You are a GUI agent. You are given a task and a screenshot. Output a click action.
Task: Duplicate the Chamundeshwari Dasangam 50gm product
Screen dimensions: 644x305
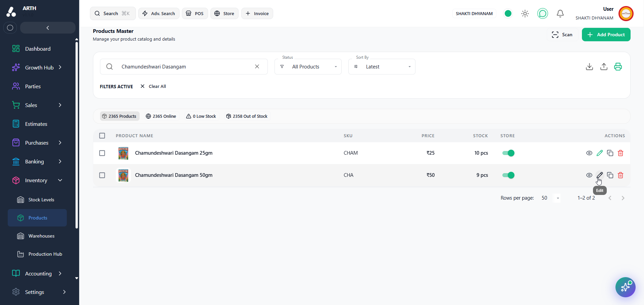click(x=610, y=175)
